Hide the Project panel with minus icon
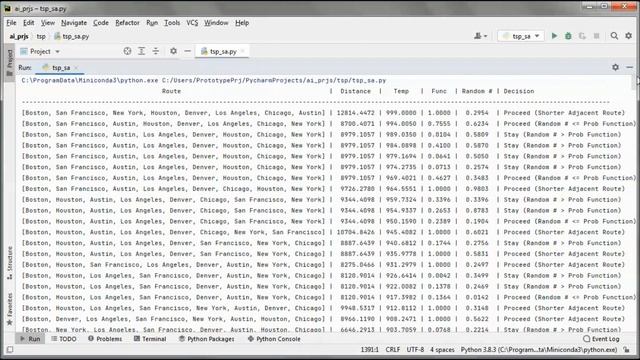 (187, 51)
